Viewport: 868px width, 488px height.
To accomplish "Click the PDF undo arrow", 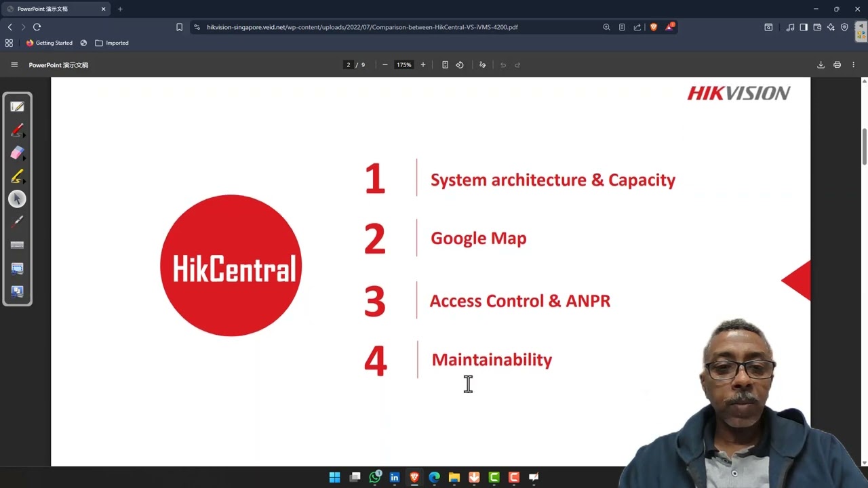I will click(x=503, y=65).
